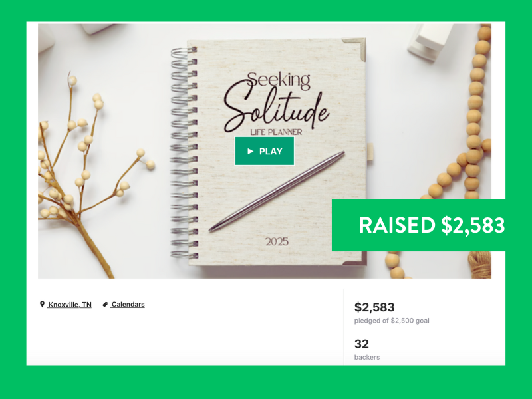Click the twine spool in bottom corner

point(479,265)
